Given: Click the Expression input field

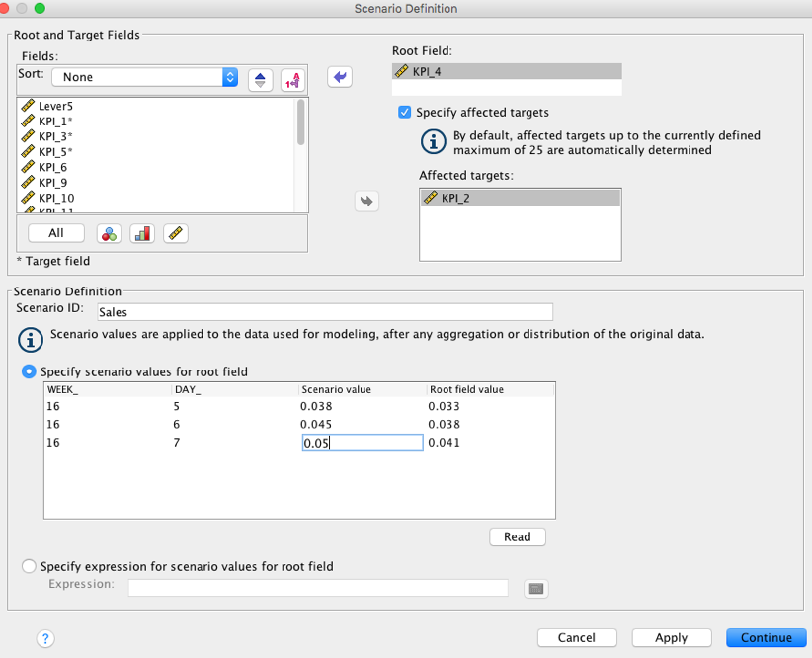Looking at the screenshot, I should (318, 588).
